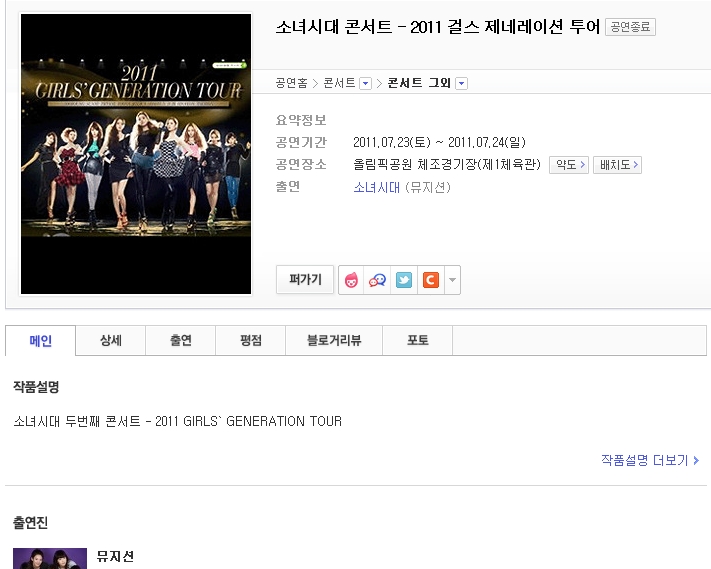Expand the share options dropdown arrow
This screenshot has width=711, height=569.
coord(453,280)
